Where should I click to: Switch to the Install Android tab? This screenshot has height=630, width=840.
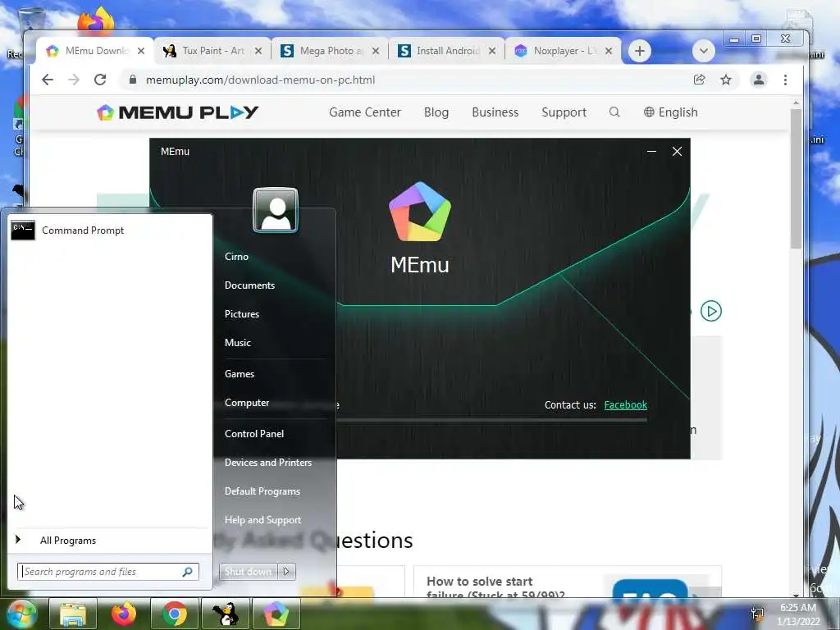447,51
